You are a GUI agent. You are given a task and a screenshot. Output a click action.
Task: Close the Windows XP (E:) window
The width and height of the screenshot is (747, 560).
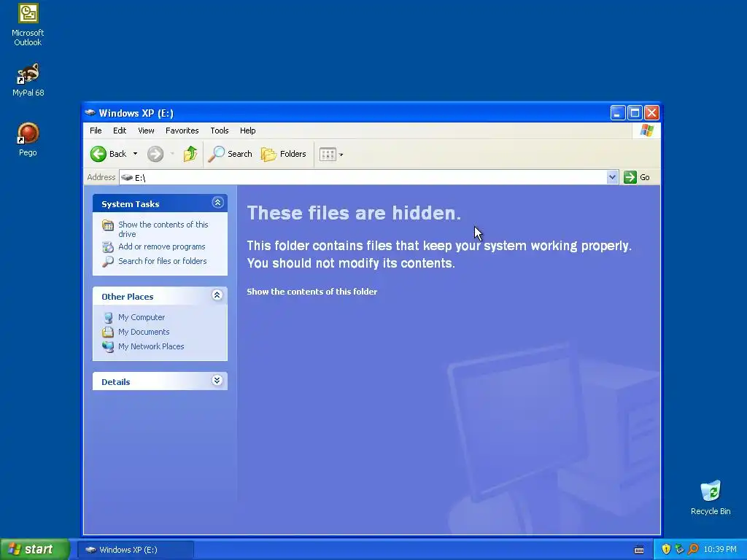(x=651, y=113)
